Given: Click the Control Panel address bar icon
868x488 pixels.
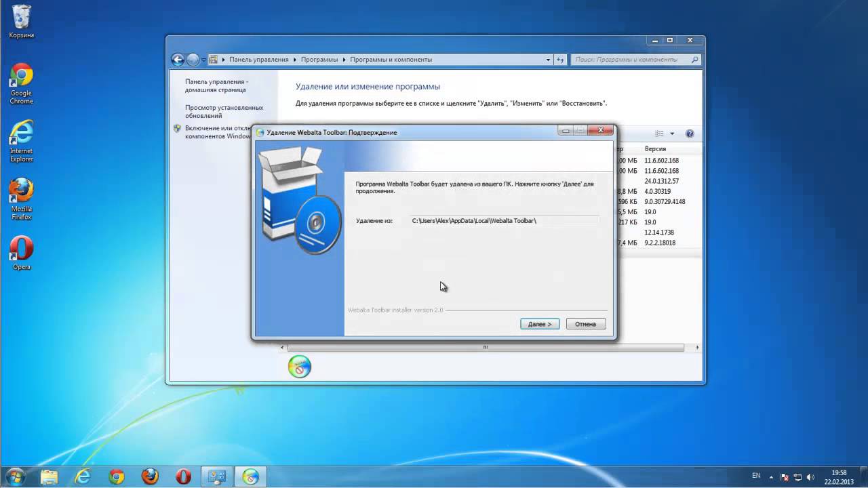Looking at the screenshot, I should coord(214,60).
